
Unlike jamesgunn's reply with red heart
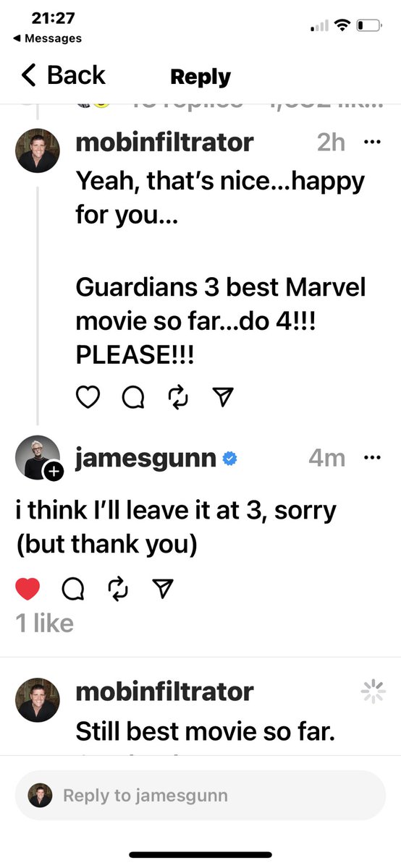(28, 590)
